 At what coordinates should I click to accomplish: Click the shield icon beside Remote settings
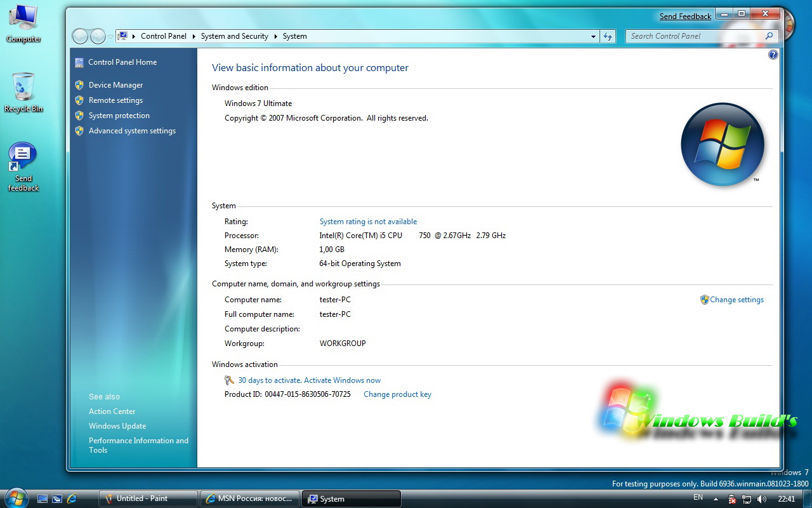click(79, 100)
